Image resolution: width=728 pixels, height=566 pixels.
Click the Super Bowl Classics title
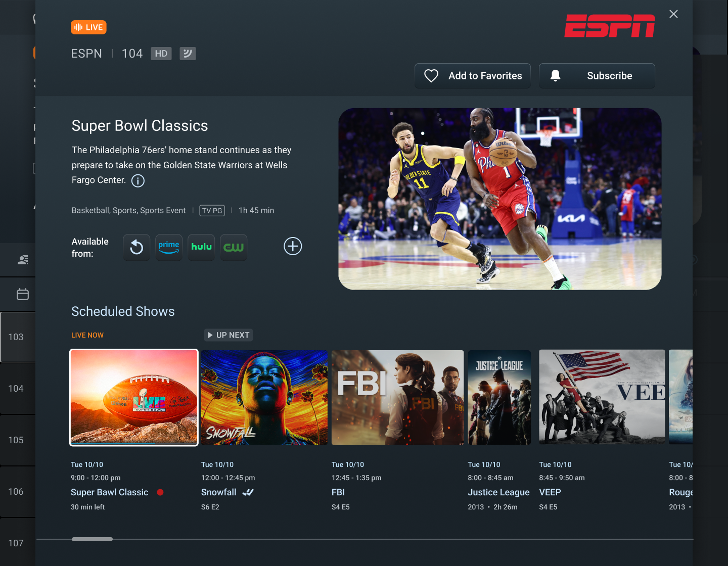pos(140,126)
